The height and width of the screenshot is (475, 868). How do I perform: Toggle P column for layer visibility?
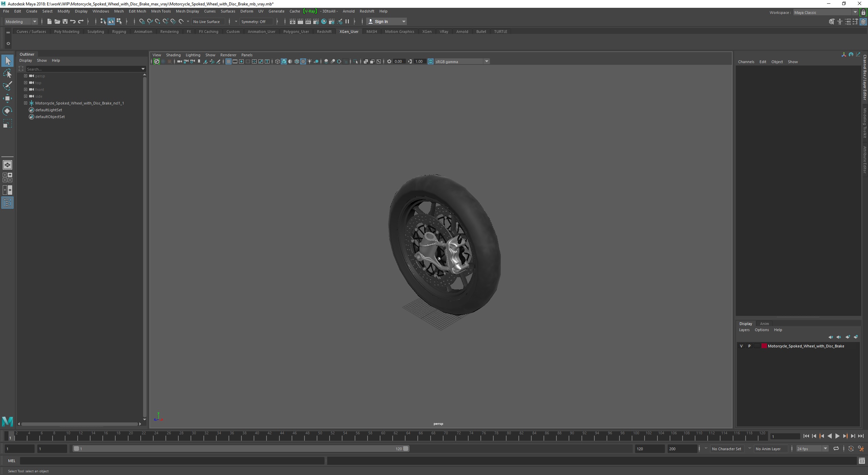(749, 346)
